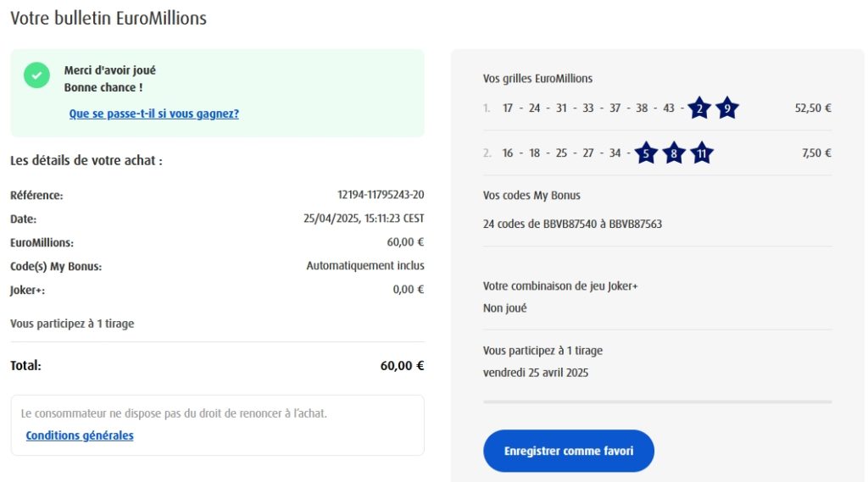Click the purchase reference number 12194-11795243-20
This screenshot has height=482, width=868.
click(x=381, y=196)
